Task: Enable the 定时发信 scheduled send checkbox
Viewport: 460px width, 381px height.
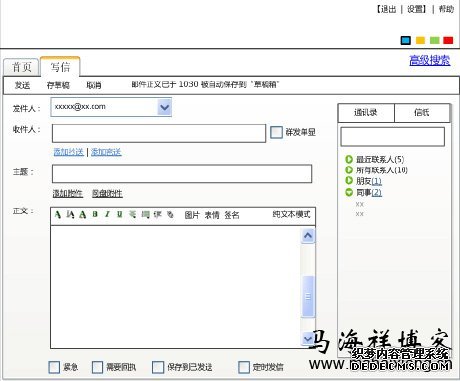Action: tap(244, 367)
